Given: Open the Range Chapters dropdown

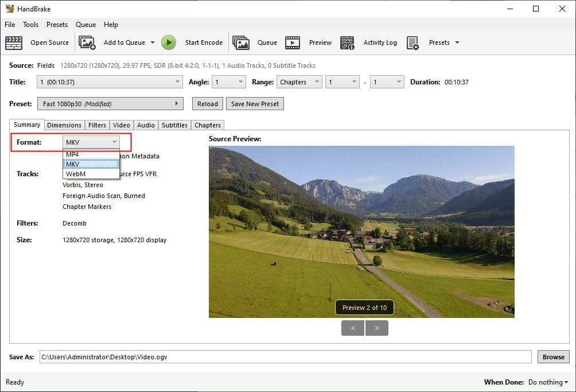Looking at the screenshot, I should [299, 82].
